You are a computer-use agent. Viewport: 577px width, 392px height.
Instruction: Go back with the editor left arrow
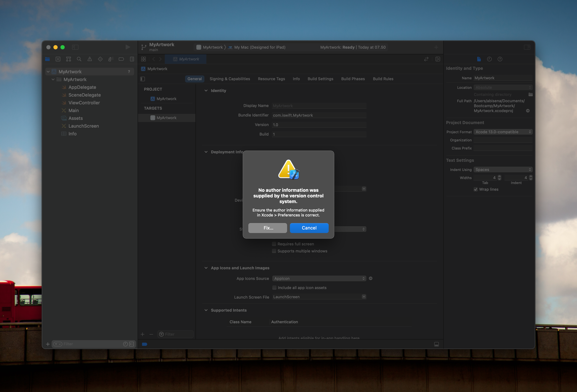point(154,59)
